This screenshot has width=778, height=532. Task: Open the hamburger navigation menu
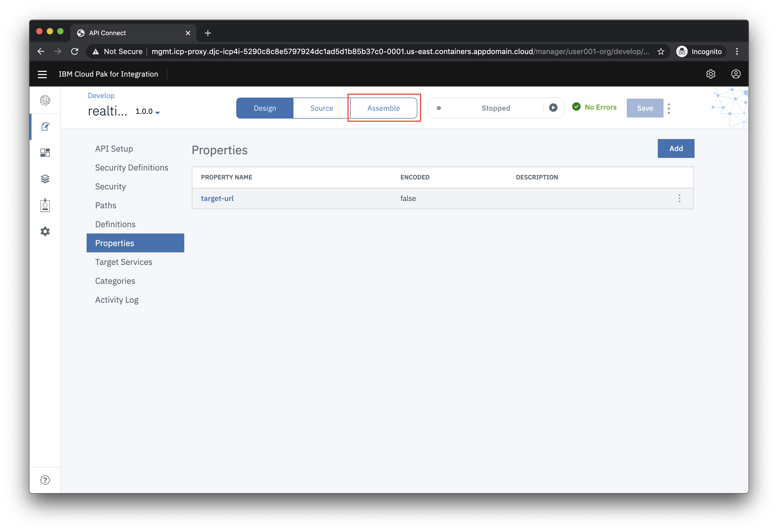click(42, 74)
